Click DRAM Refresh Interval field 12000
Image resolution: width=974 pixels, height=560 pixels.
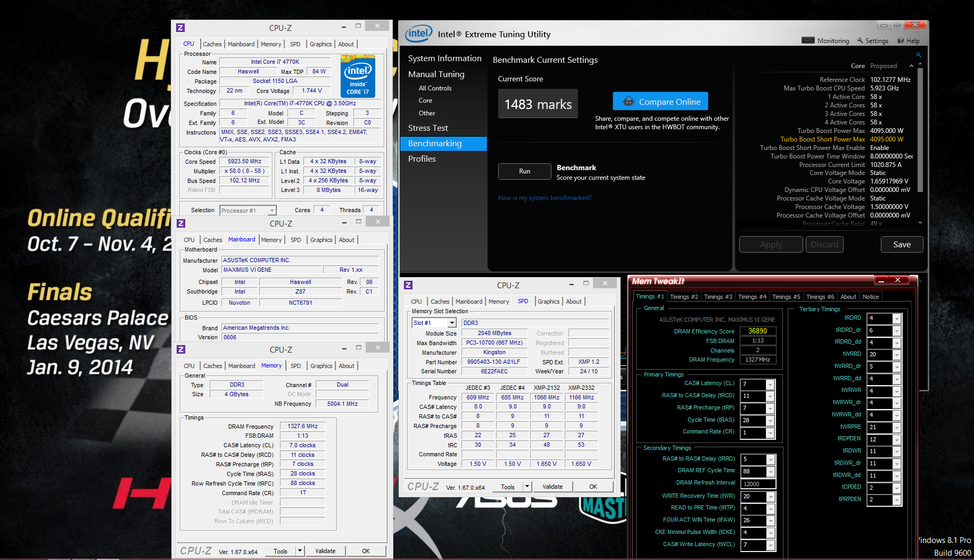point(758,484)
